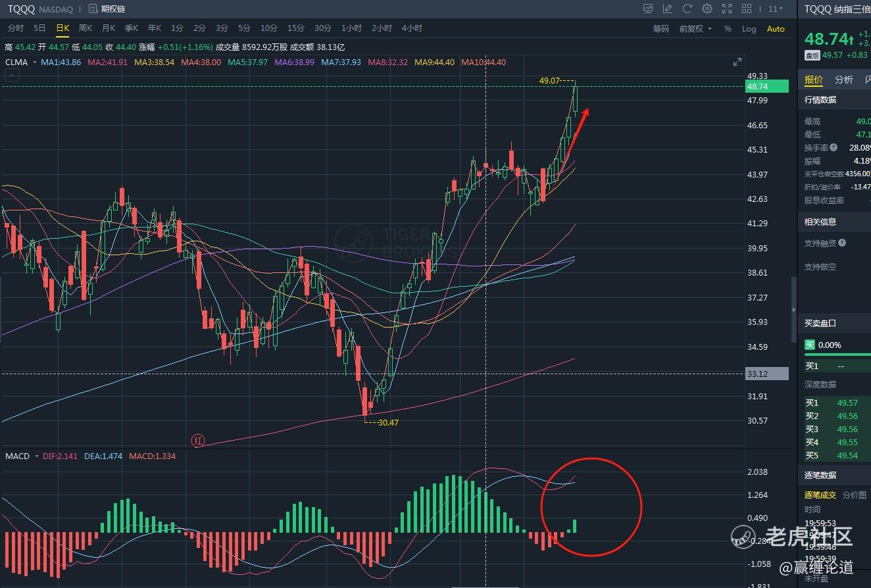Open the 前复权 adjustment dropdown
Screen dimensions: 871x588
point(695,29)
